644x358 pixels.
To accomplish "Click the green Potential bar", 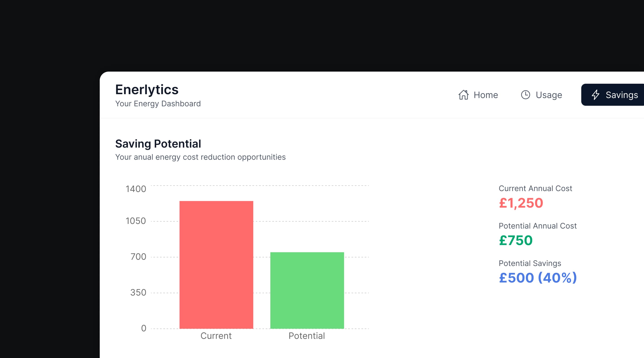I will pos(307,290).
